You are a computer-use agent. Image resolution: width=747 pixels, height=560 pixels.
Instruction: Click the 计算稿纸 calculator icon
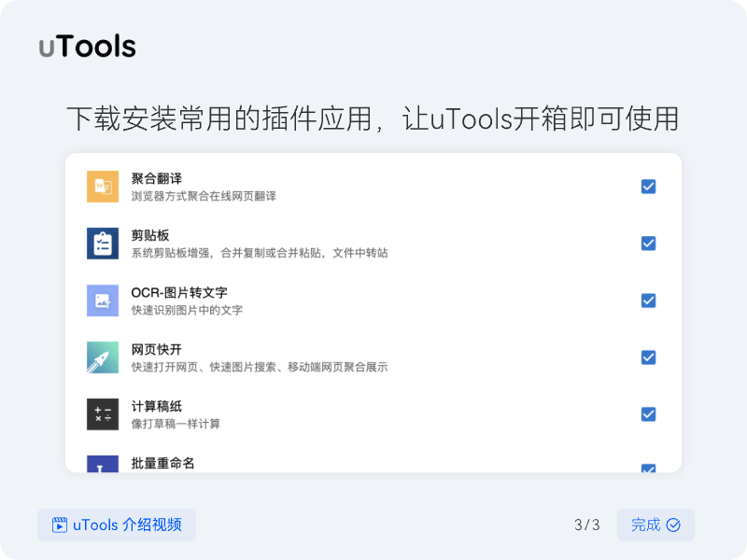103,414
